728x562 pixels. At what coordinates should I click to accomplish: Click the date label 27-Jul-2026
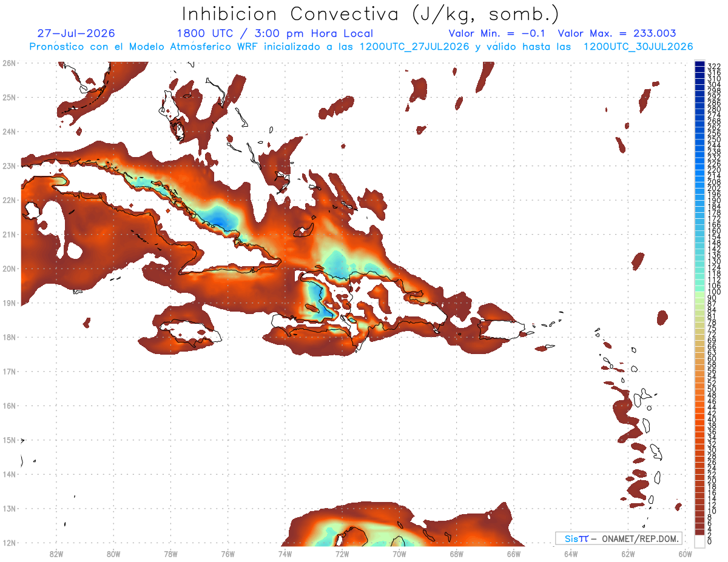pos(76,34)
